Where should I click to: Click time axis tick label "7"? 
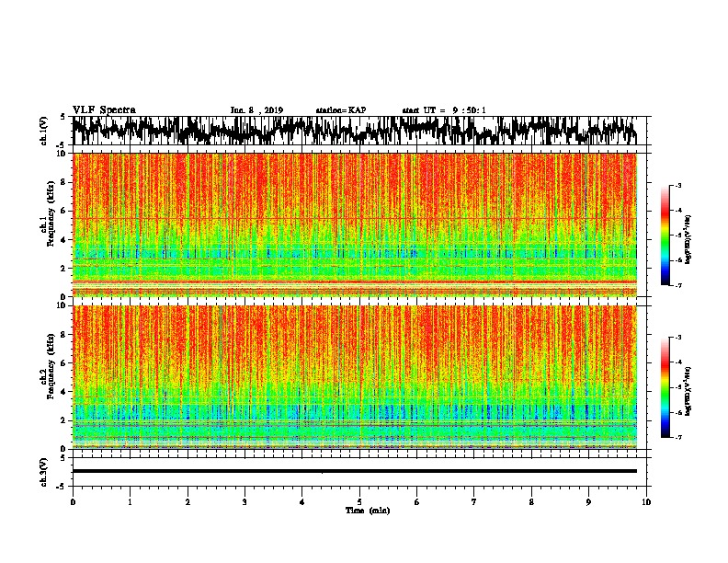474,502
